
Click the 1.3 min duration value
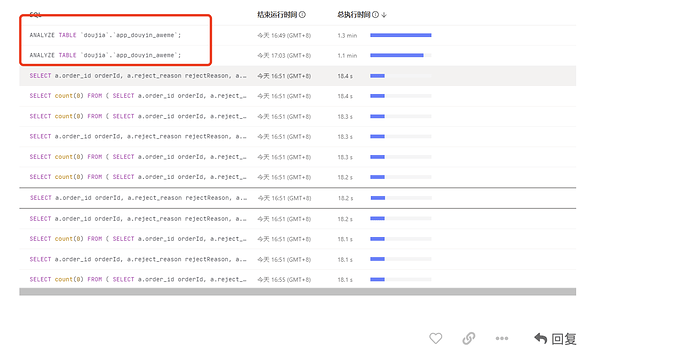[347, 35]
